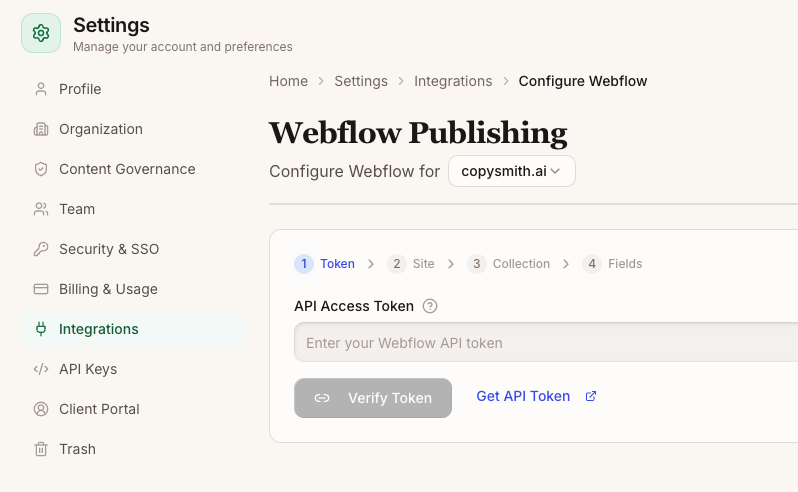Click the Settings gear icon in header
The width and height of the screenshot is (798, 492).
(x=41, y=33)
